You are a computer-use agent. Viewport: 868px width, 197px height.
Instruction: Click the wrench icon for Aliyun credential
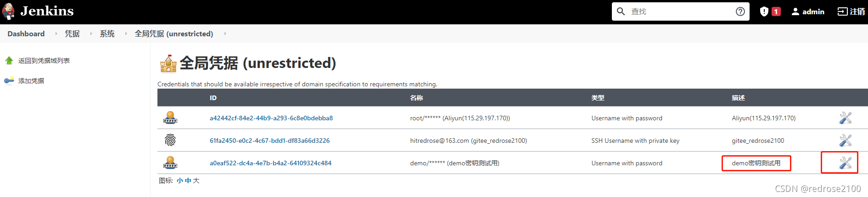point(845,118)
